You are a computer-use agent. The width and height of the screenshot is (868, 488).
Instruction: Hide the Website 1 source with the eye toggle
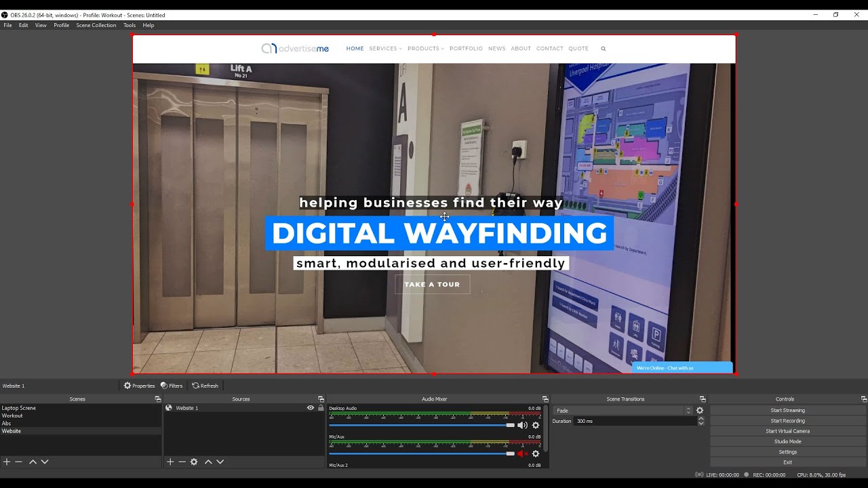[311, 407]
